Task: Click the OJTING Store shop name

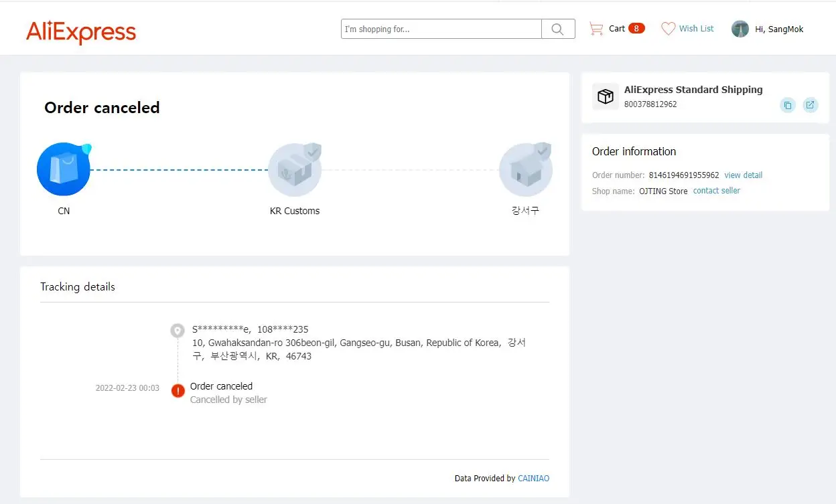Action: pos(663,191)
